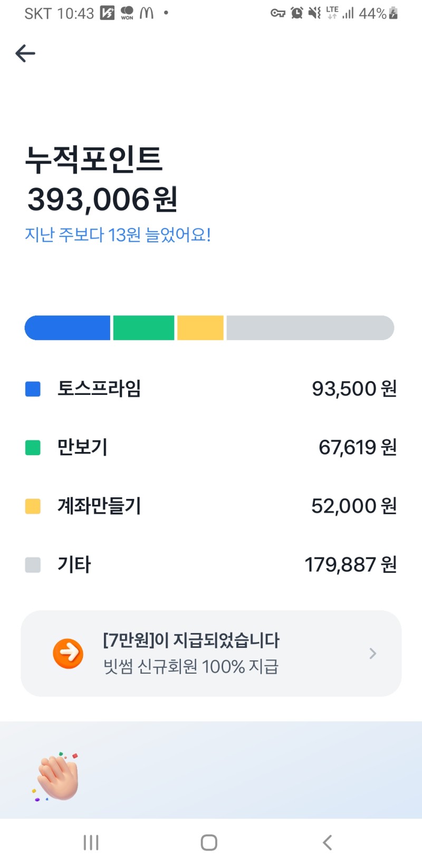422x868 pixels.
Task: Open the 계좌만들기 points row
Action: point(211,506)
